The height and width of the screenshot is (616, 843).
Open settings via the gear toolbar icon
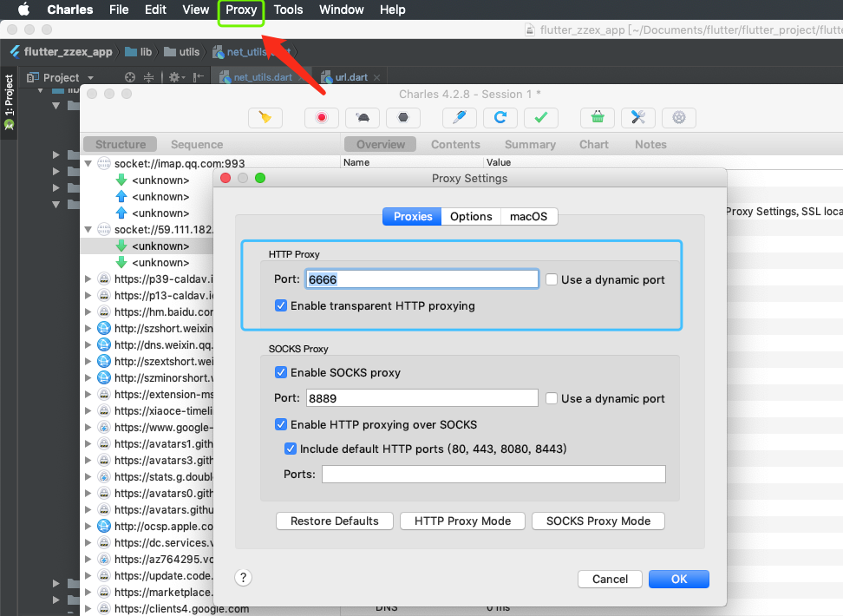click(x=679, y=117)
